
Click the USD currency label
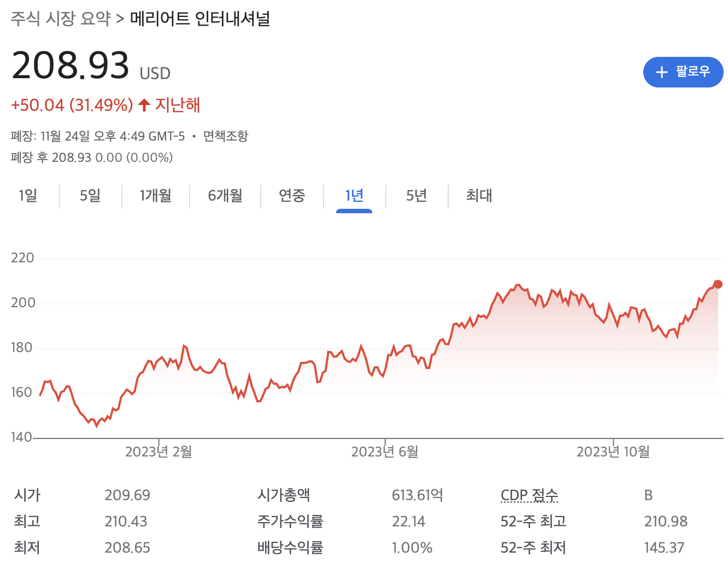[155, 73]
